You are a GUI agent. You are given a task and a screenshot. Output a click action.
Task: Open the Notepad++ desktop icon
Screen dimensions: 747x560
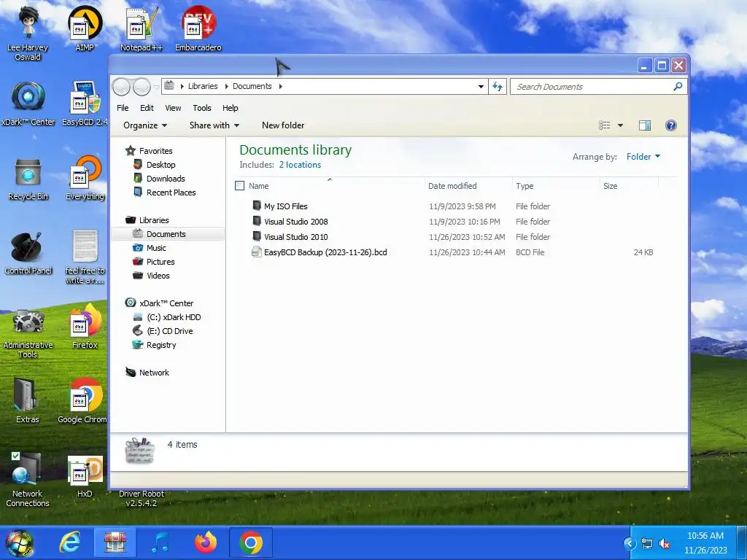pyautogui.click(x=141, y=28)
